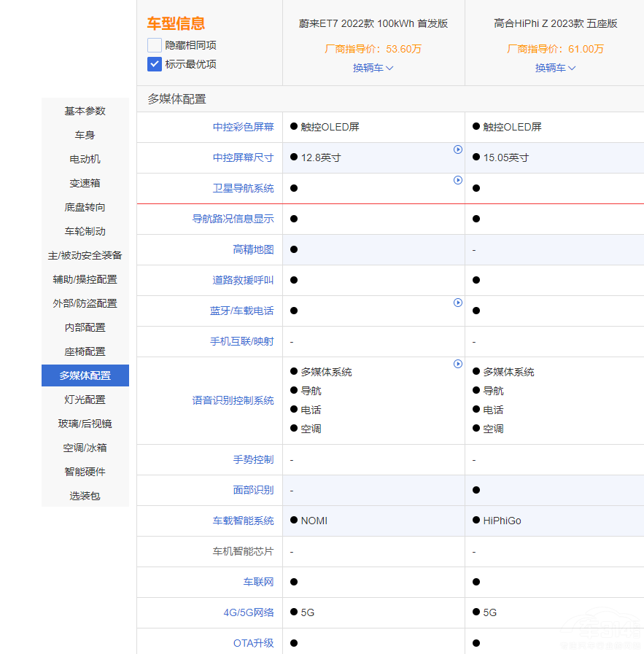644x654 pixels.
Task: Select 灯光配置 sidebar item
Action: [85, 400]
